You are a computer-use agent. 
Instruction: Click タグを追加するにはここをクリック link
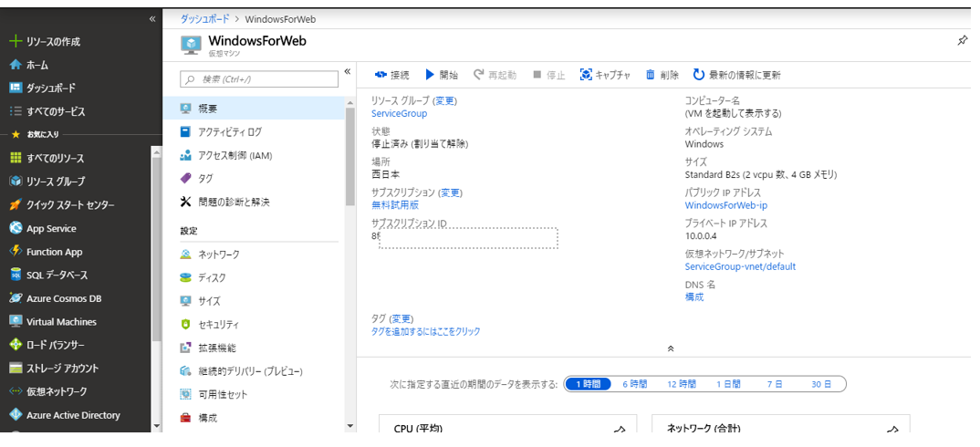425,331
